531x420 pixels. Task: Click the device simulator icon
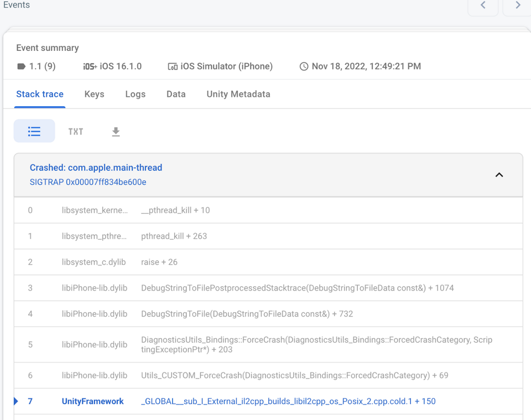click(x=173, y=66)
